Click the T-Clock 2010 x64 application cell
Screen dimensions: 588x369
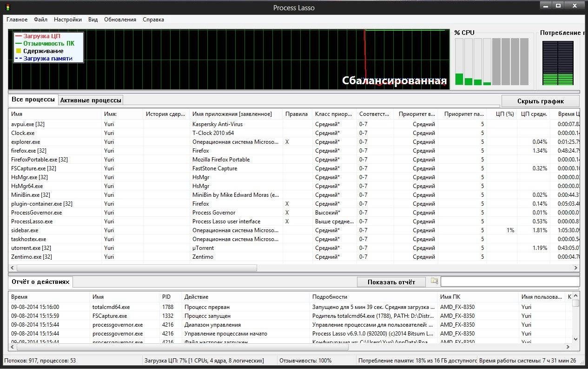pyautogui.click(x=213, y=133)
